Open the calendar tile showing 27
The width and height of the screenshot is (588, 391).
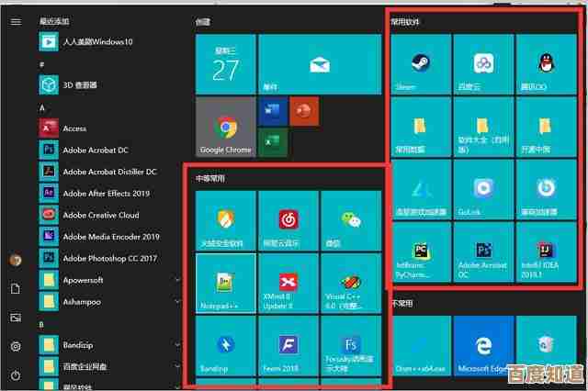pos(225,65)
